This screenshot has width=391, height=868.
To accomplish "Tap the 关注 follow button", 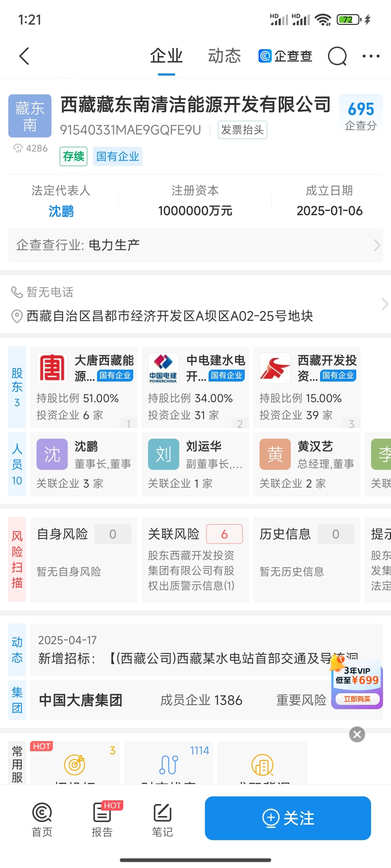I will coord(288,818).
